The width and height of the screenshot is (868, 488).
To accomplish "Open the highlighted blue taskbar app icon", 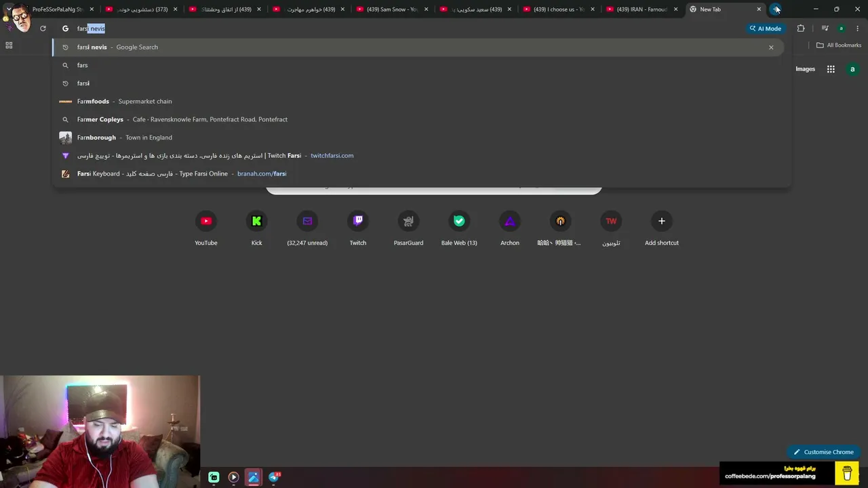I will [254, 477].
